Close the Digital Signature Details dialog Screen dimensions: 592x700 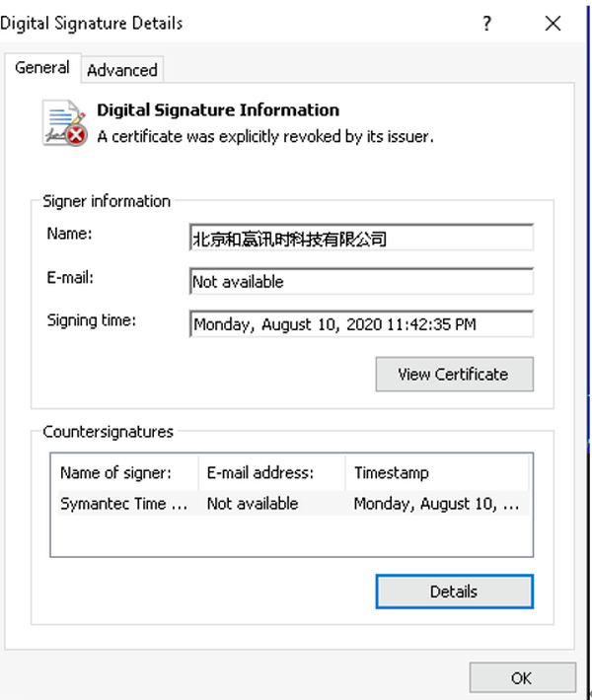[553, 24]
